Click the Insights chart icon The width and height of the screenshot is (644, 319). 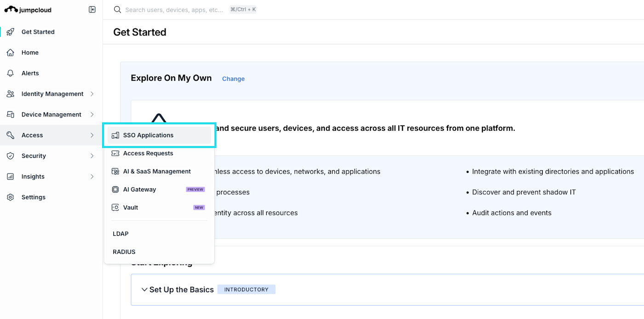coord(11,177)
